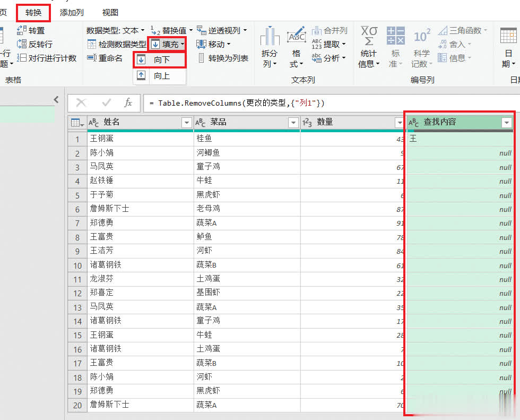
Task: Switch to the Add Column (添加列) tab
Action: tap(71, 12)
